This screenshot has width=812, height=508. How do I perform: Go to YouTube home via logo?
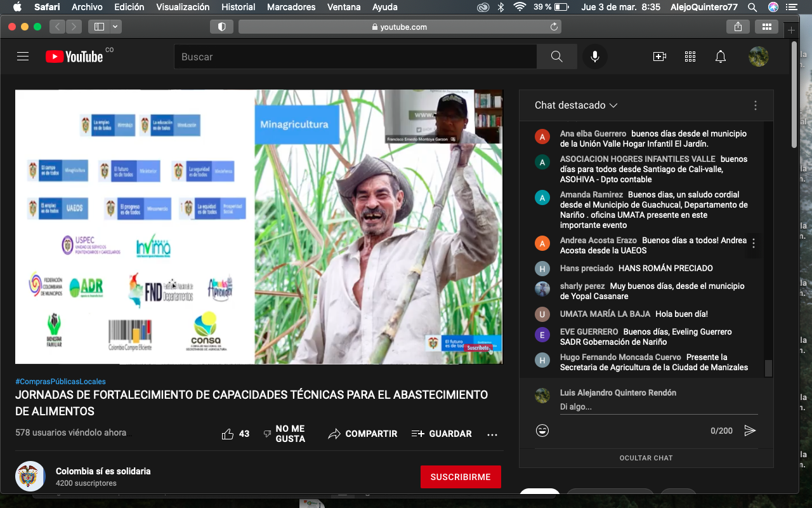tap(74, 57)
